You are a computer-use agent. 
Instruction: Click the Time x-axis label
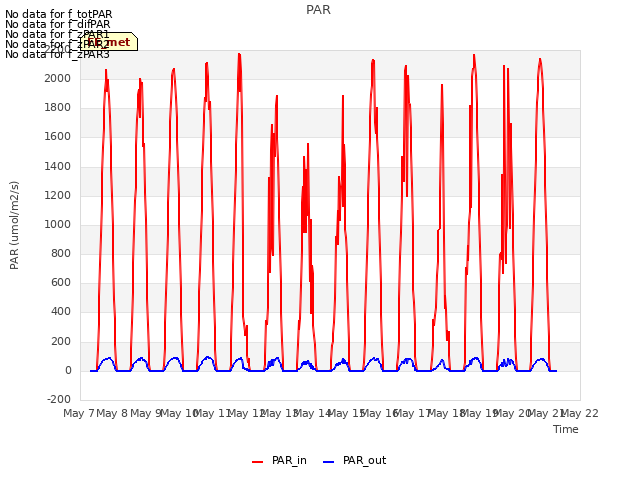[566, 429]
